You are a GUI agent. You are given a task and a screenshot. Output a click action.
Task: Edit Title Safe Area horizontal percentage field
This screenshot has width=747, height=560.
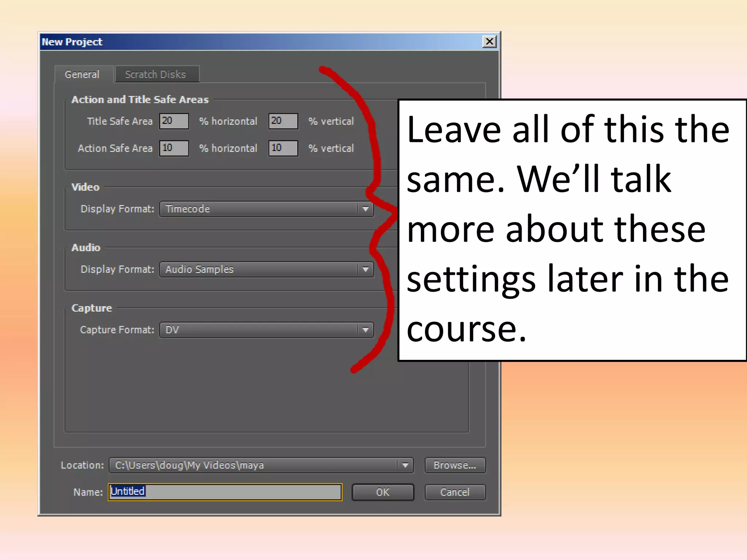(x=174, y=121)
